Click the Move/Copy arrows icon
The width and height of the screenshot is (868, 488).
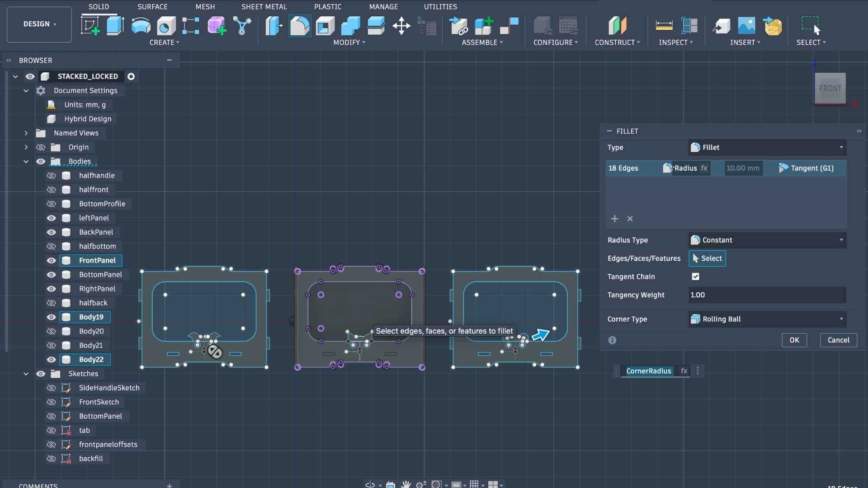[401, 25]
